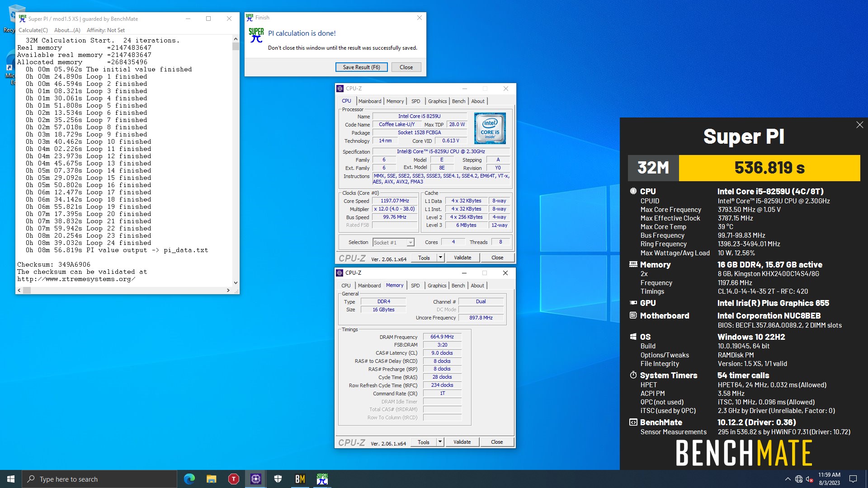Image resolution: width=868 pixels, height=488 pixels.
Task: Click Close button in Finish dialog
Action: [406, 67]
